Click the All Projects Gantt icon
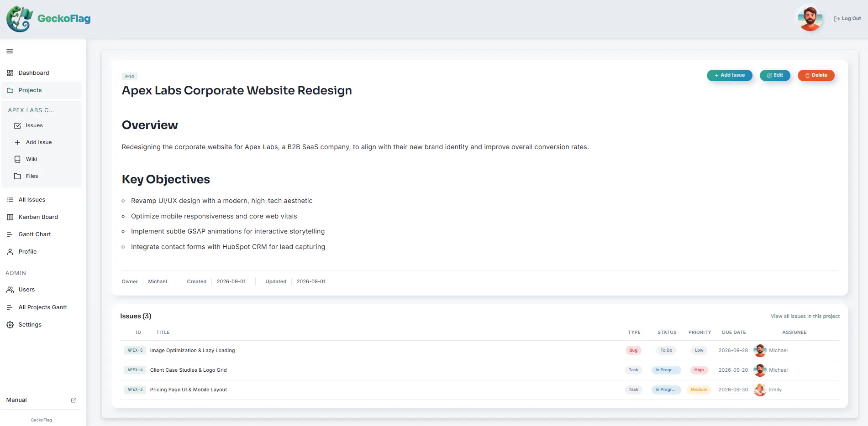This screenshot has height=426, width=868. pyautogui.click(x=10, y=307)
